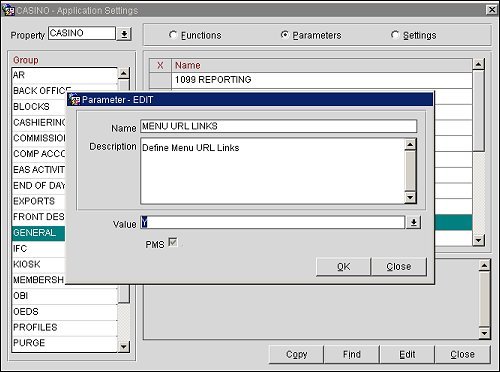
Task: Select the EXPORTS group
Action: 39,201
